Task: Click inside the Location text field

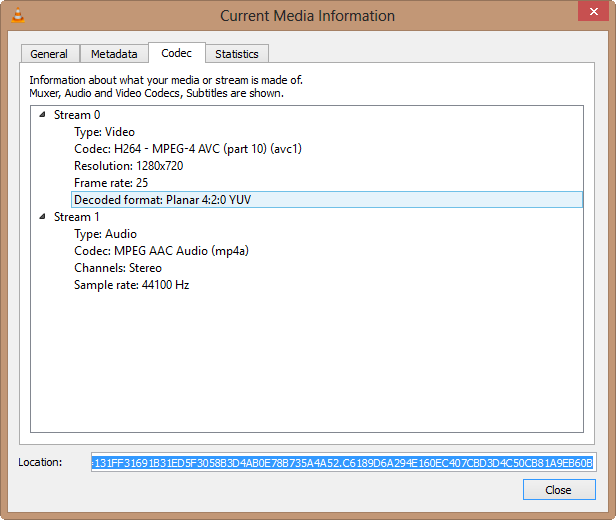Action: click(x=342, y=463)
